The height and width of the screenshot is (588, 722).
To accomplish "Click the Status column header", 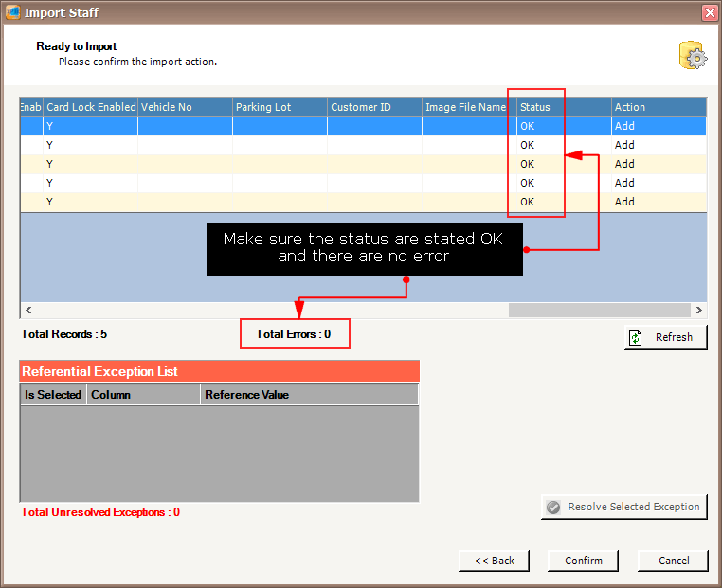I will (535, 107).
